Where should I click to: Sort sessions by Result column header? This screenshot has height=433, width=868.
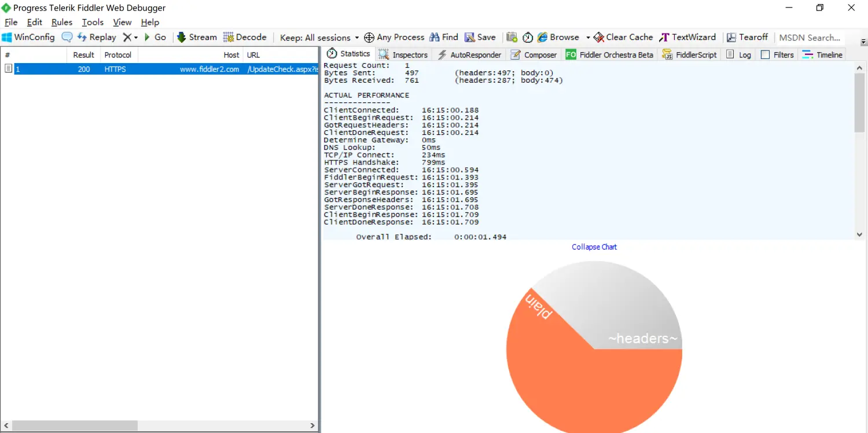pyautogui.click(x=83, y=55)
